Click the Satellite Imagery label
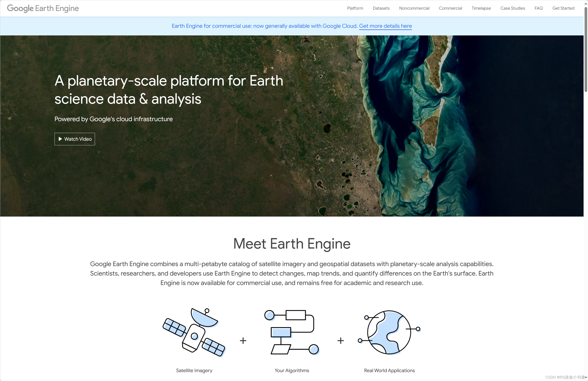588x381 pixels. [194, 370]
